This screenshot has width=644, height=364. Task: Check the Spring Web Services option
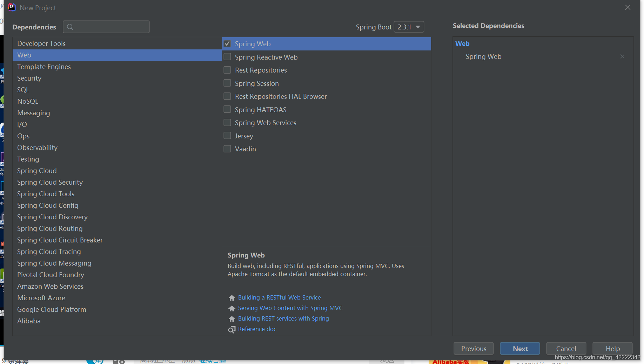pos(227,123)
